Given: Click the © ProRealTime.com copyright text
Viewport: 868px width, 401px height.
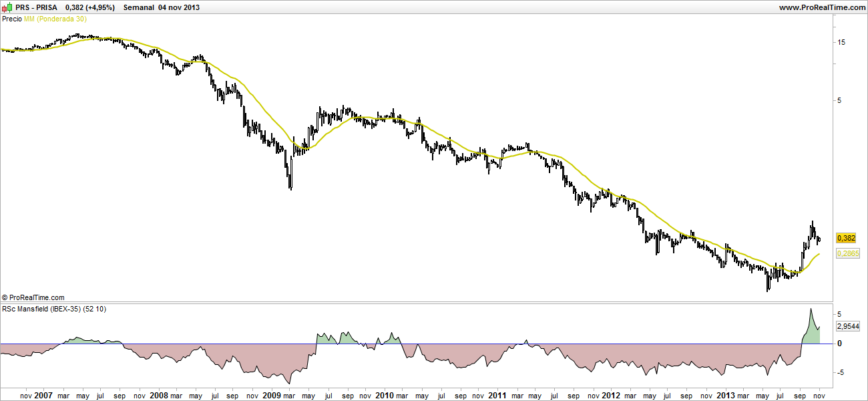Looking at the screenshot, I should (33, 297).
